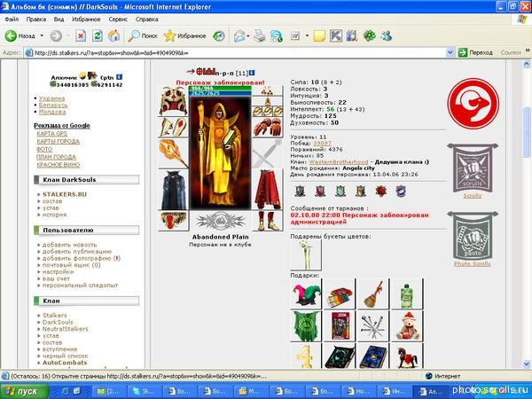Open the Skype taskbar button
The image size is (532, 399).
click(145, 391)
